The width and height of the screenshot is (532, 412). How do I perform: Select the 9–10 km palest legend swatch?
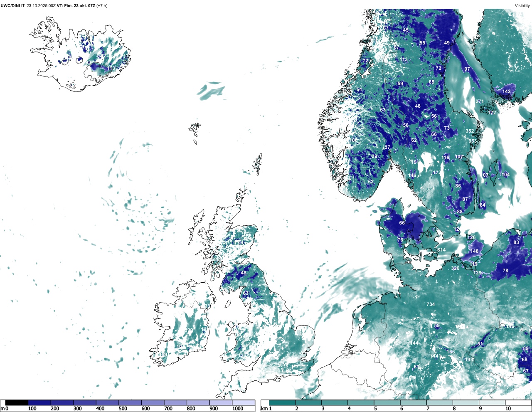492,403
